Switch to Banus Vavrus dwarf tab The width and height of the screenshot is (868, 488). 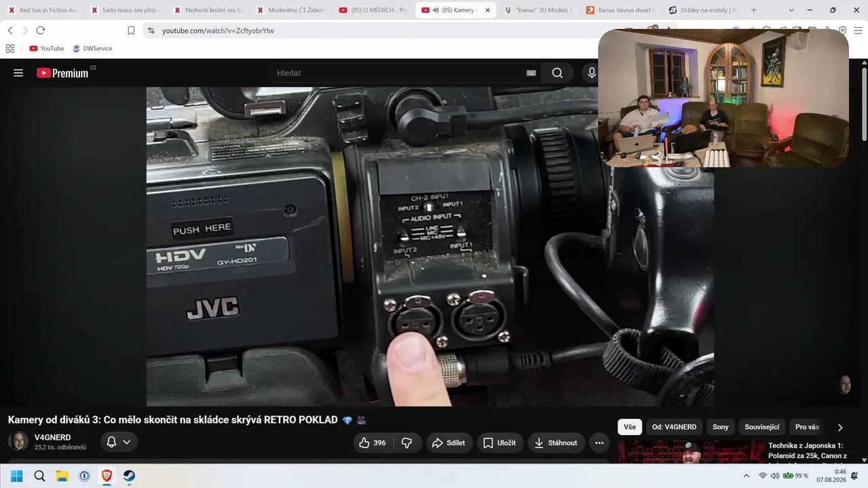(x=621, y=10)
